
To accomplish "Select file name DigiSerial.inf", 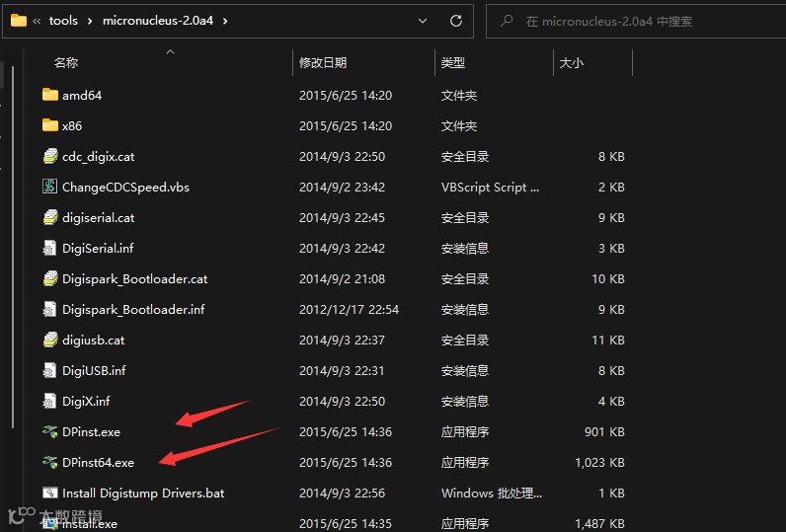I will tap(98, 249).
